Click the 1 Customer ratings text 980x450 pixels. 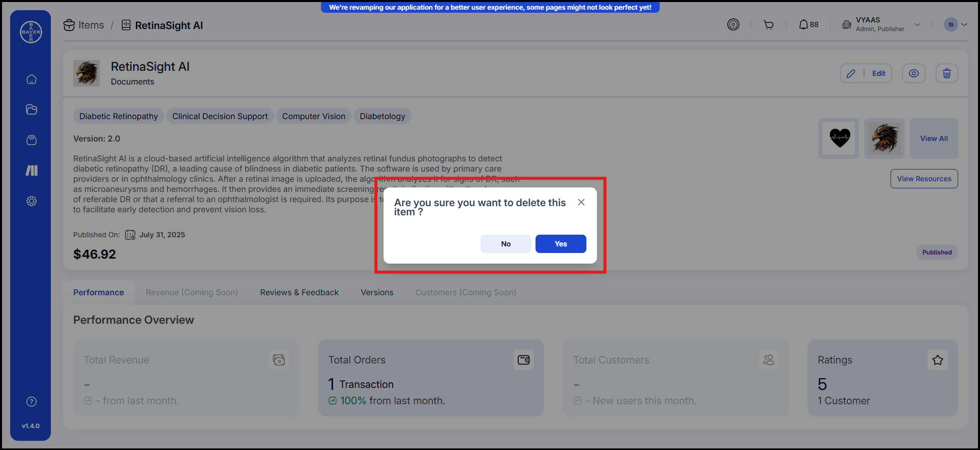[x=844, y=401]
